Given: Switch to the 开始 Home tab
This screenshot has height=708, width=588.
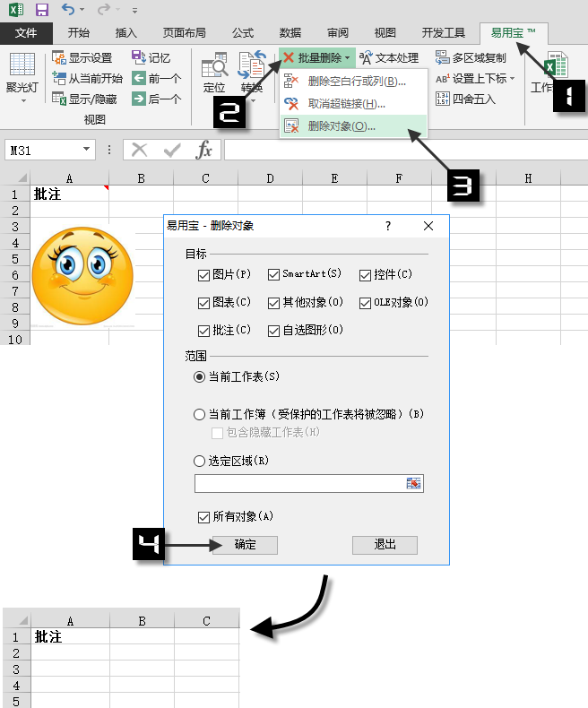Looking at the screenshot, I should 79,33.
